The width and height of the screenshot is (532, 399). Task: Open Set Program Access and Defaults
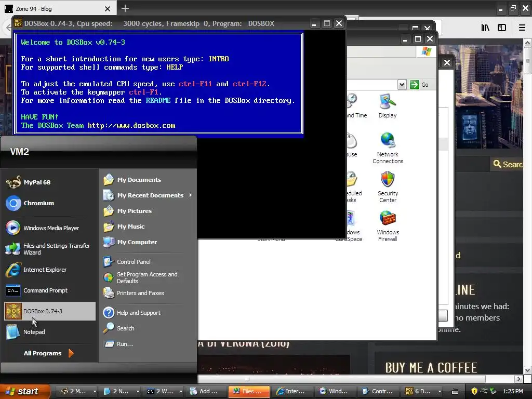coord(147,277)
